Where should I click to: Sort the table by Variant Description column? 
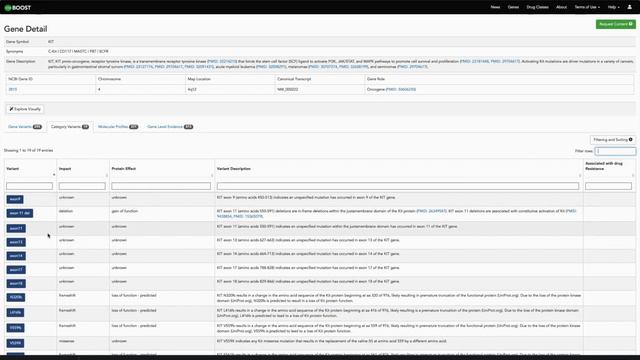[x=398, y=169]
